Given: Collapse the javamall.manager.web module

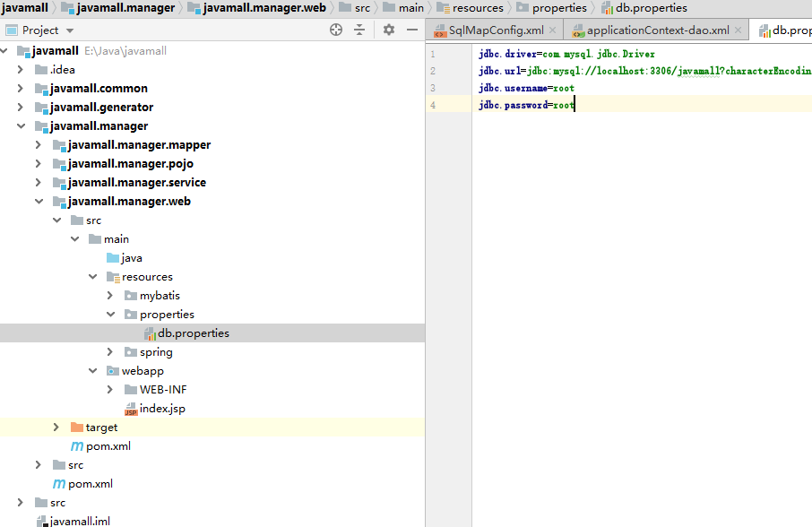Looking at the screenshot, I should tap(39, 202).
